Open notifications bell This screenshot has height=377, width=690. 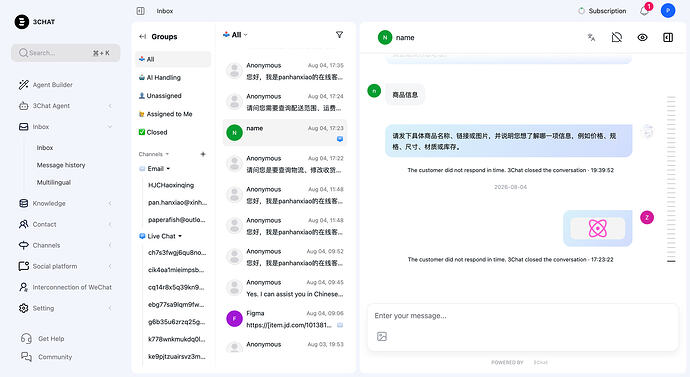tap(644, 11)
